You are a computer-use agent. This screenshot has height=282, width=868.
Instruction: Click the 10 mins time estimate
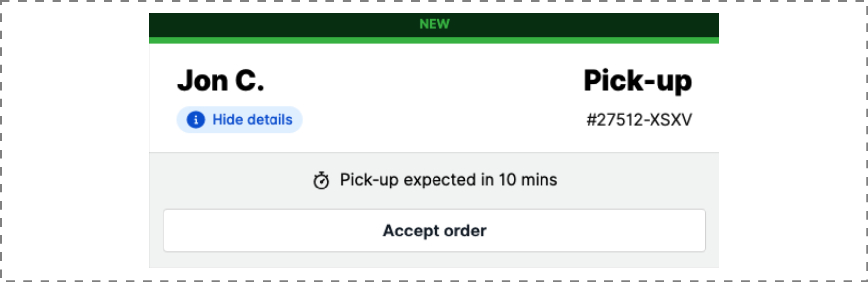[x=528, y=180]
